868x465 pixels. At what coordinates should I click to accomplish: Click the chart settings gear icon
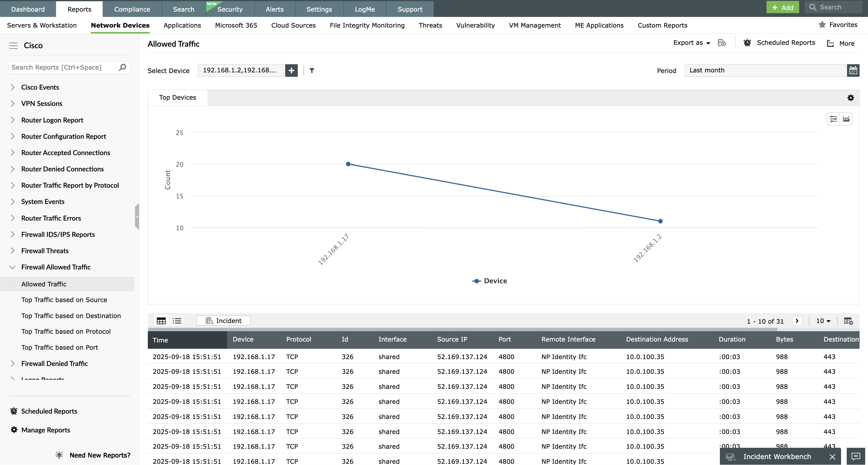850,98
